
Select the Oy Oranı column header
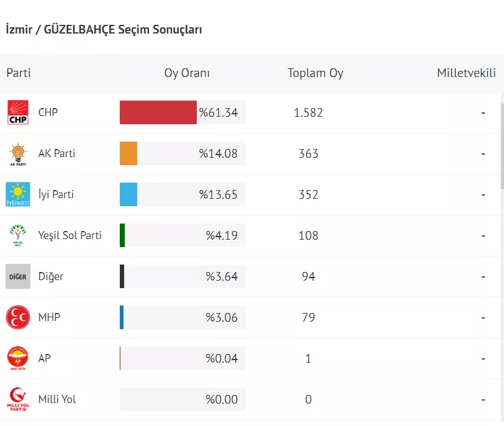coord(187,73)
